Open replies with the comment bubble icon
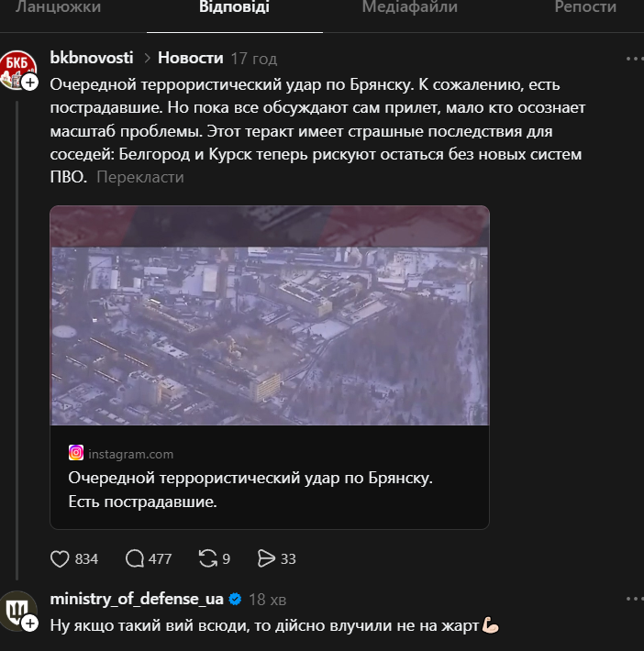 coord(135,558)
